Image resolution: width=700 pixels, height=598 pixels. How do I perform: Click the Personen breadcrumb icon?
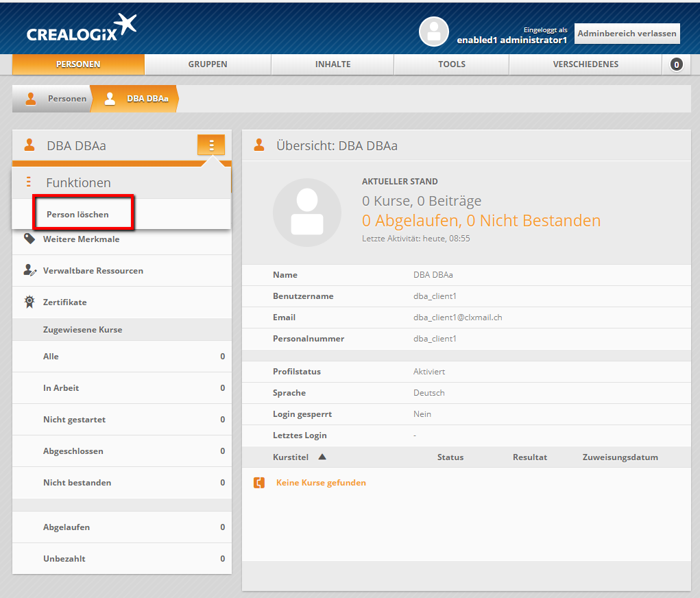point(31,99)
